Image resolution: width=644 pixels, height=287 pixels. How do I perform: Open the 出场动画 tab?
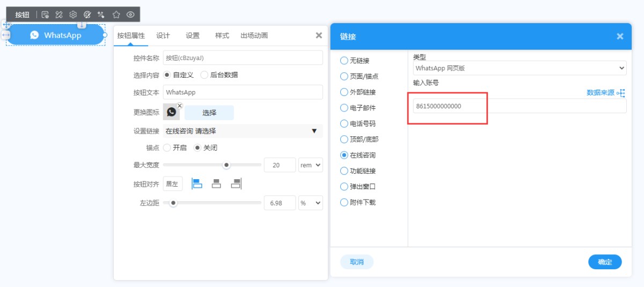click(254, 35)
